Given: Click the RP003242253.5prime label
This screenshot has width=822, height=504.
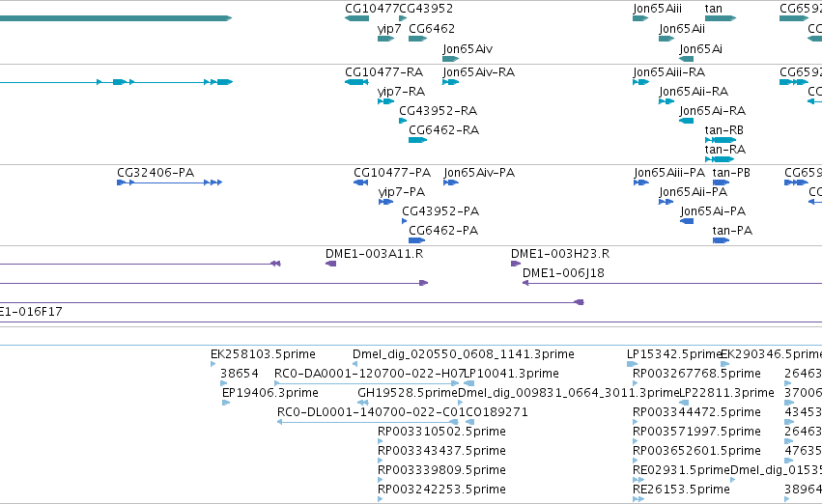Looking at the screenshot, I should (x=441, y=490).
